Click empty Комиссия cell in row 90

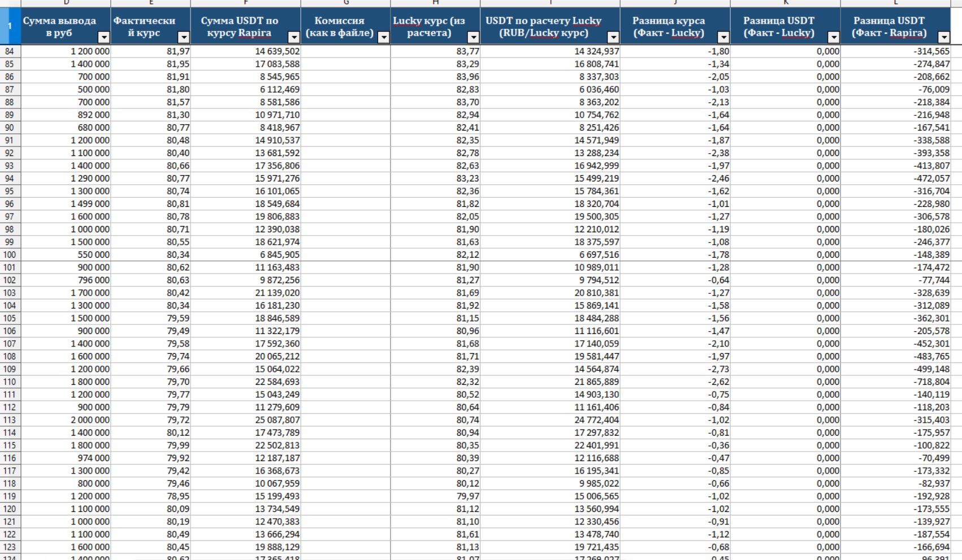(x=345, y=128)
